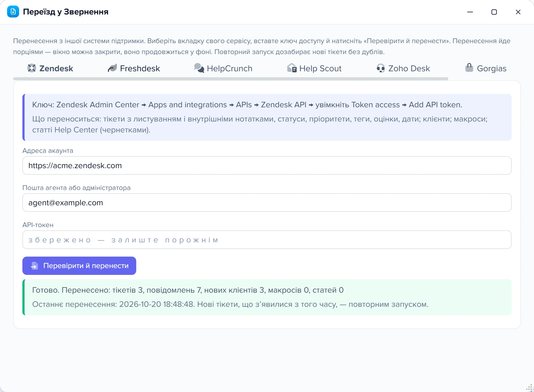Screen dimensions: 534x392
Task: Click the Zoho Desk headset icon
Action: point(381,68)
